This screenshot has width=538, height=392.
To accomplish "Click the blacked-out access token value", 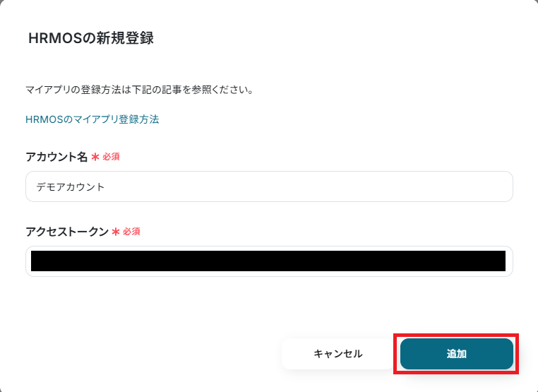I will 268,261.
